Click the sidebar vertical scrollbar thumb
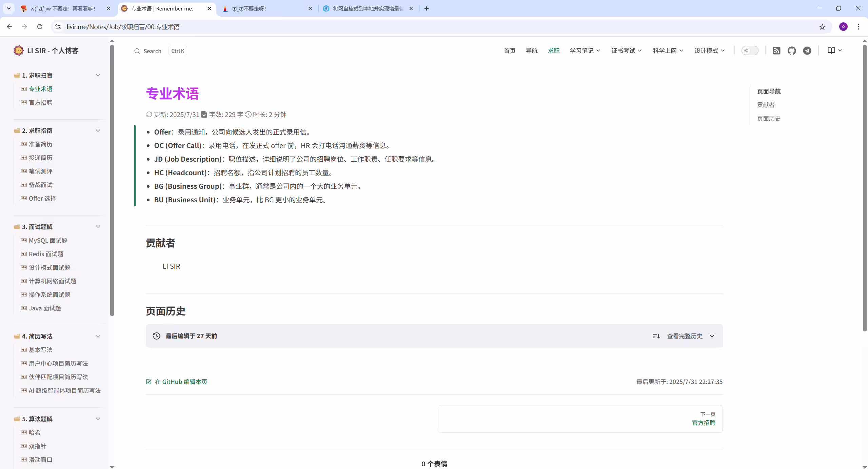 coord(112,181)
